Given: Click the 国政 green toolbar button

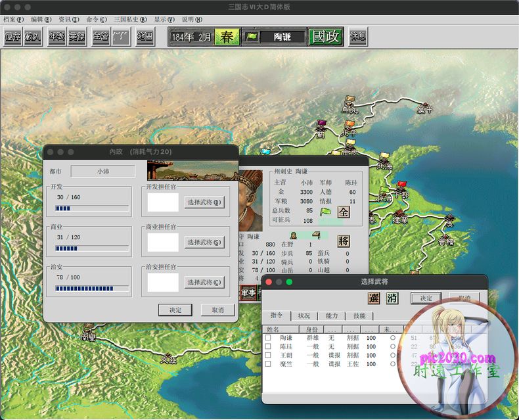Looking at the screenshot, I should coord(326,36).
